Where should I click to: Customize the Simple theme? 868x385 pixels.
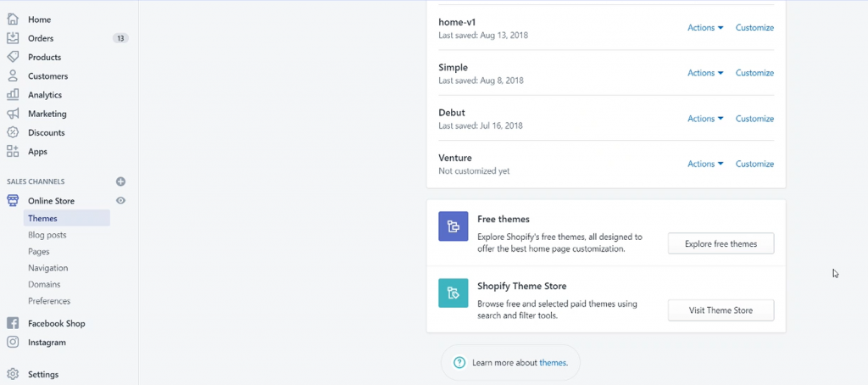coord(754,73)
